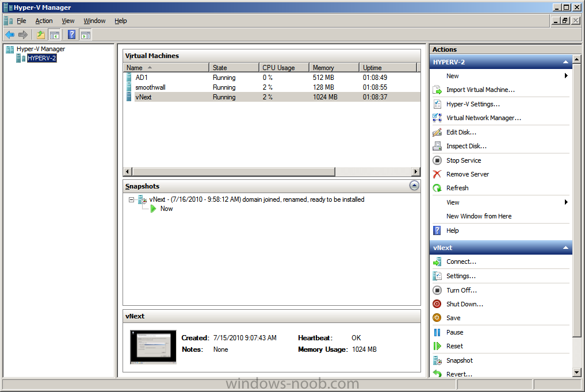Click the Connect icon under vNext
585x392 pixels.
pos(437,262)
